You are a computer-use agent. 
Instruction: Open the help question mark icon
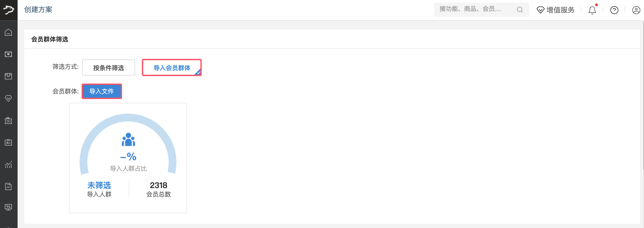pos(614,10)
